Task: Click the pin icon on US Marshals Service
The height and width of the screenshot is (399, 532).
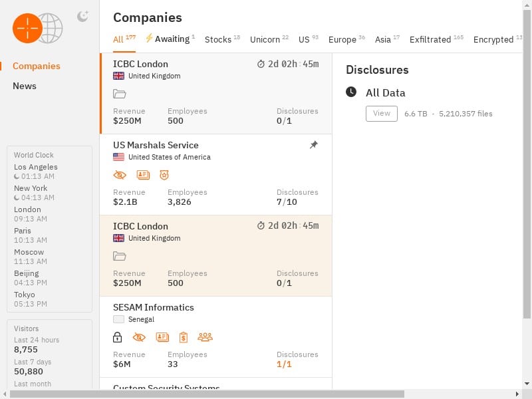Action: (x=313, y=145)
